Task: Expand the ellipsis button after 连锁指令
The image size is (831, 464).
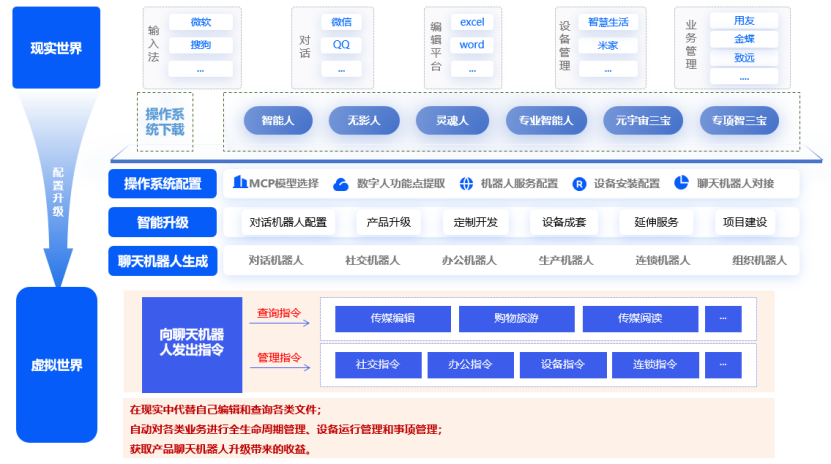Action: [723, 365]
